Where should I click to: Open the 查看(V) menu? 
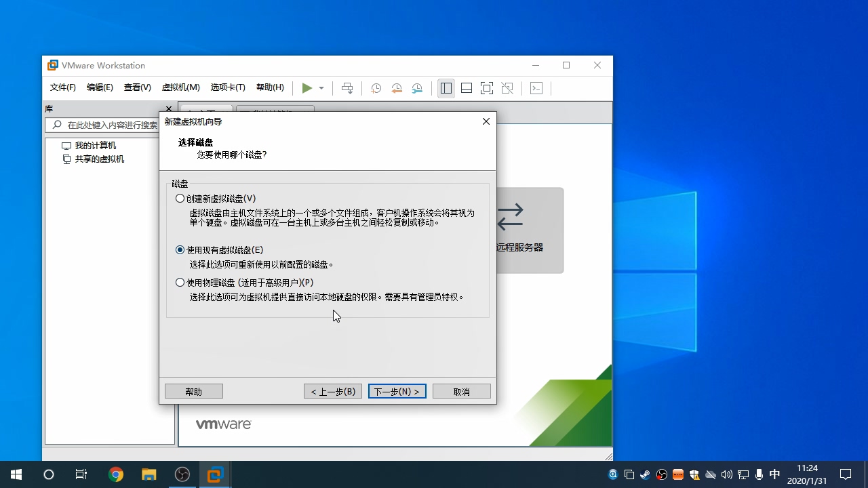[137, 87]
